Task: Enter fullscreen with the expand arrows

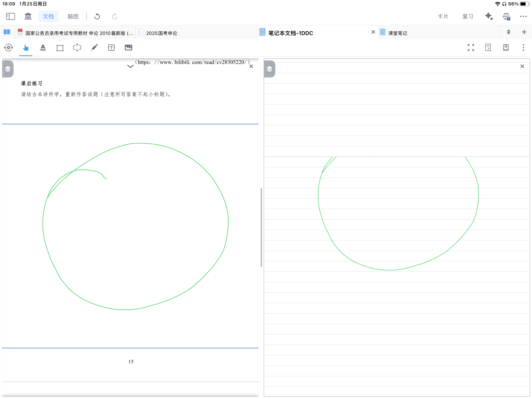Action: point(471,48)
